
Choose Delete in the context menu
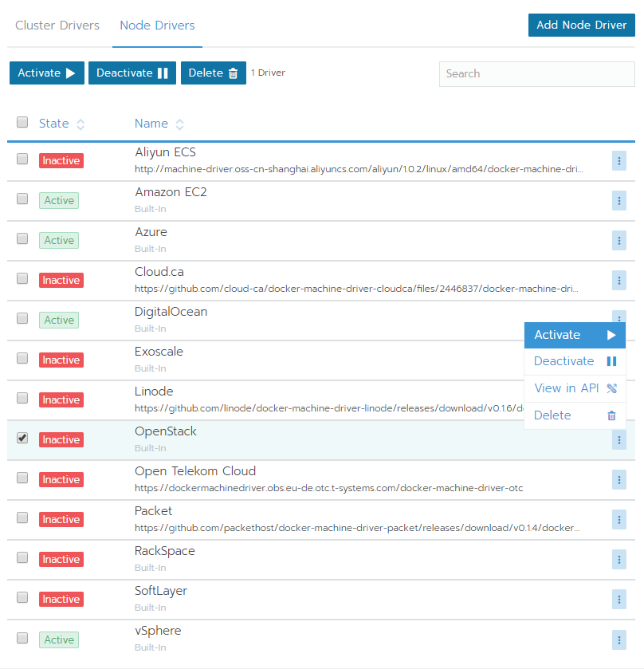575,415
